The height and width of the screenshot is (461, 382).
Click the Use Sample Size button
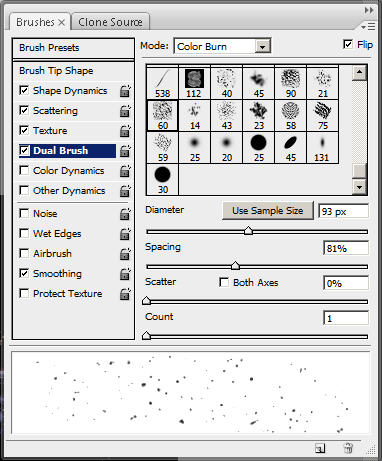tap(268, 211)
